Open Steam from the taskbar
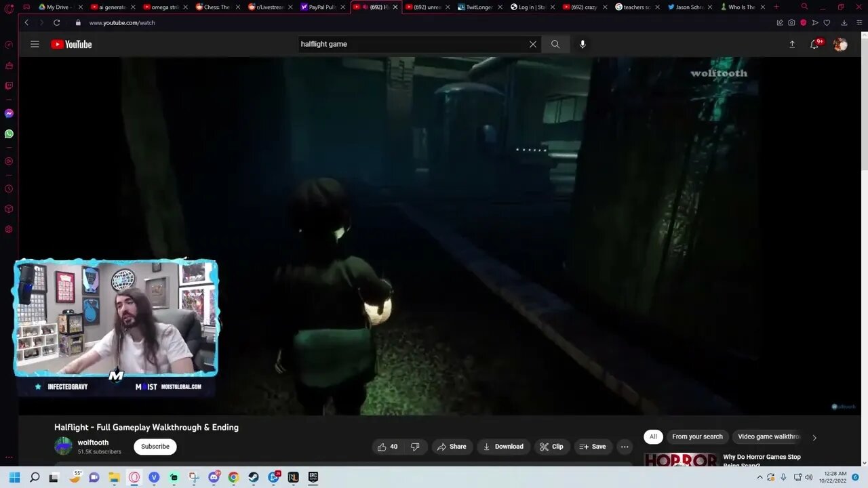The width and height of the screenshot is (868, 488). [x=254, y=477]
